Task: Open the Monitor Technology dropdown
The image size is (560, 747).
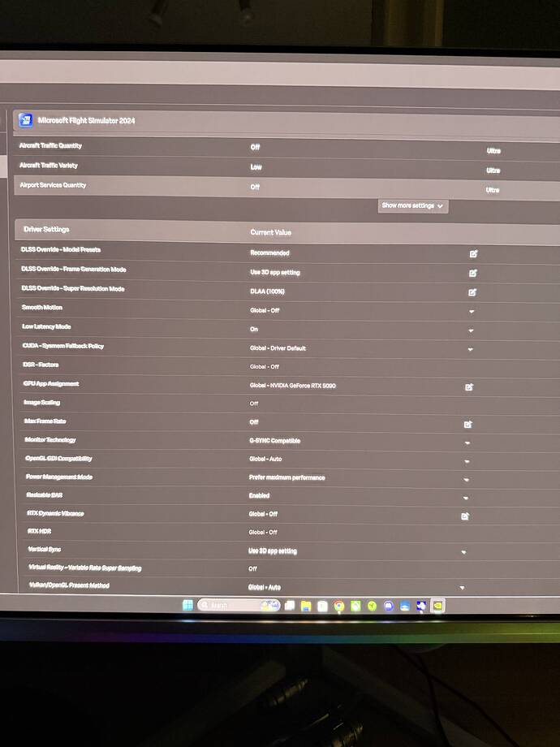Action: tap(467, 443)
